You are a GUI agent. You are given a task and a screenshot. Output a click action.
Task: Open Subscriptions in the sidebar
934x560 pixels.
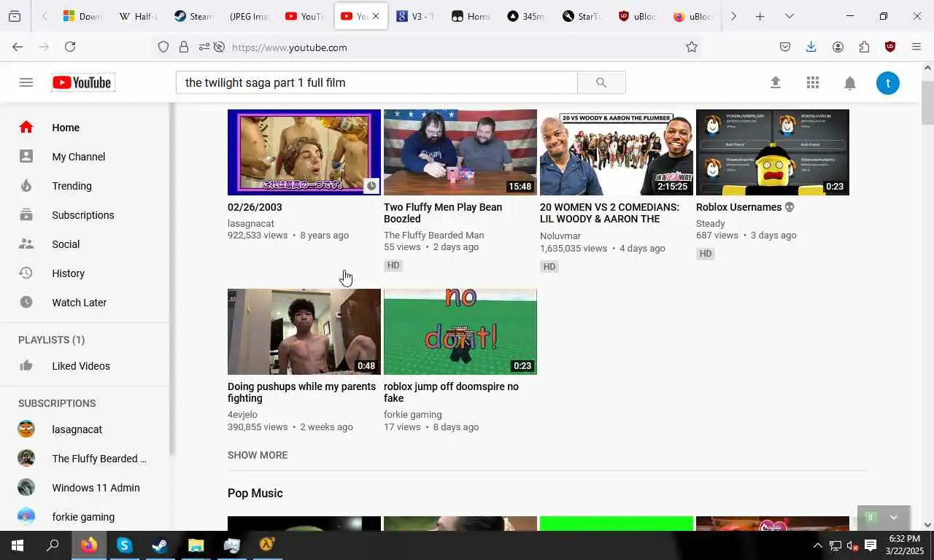tap(85, 215)
